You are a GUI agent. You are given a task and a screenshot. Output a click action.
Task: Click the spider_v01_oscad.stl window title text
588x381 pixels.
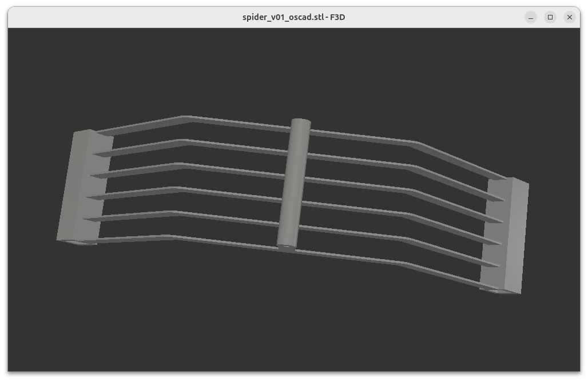click(293, 17)
